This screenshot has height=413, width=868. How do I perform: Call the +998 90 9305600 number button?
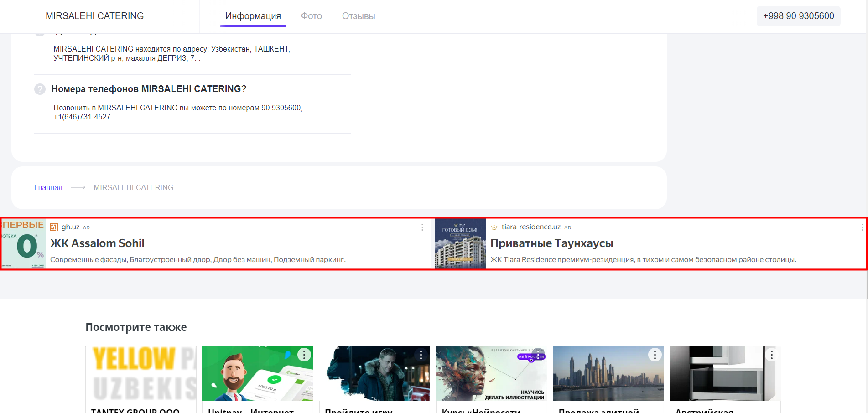[799, 16]
